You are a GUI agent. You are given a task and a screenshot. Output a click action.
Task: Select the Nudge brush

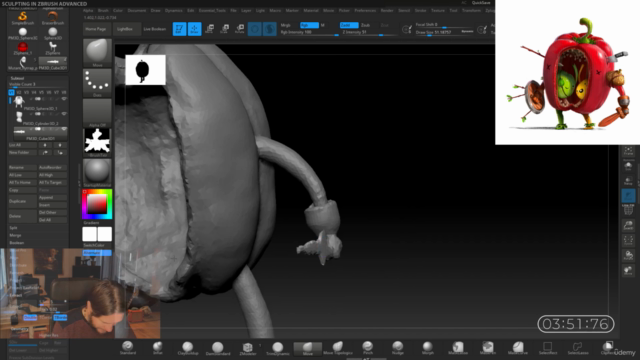click(398, 348)
